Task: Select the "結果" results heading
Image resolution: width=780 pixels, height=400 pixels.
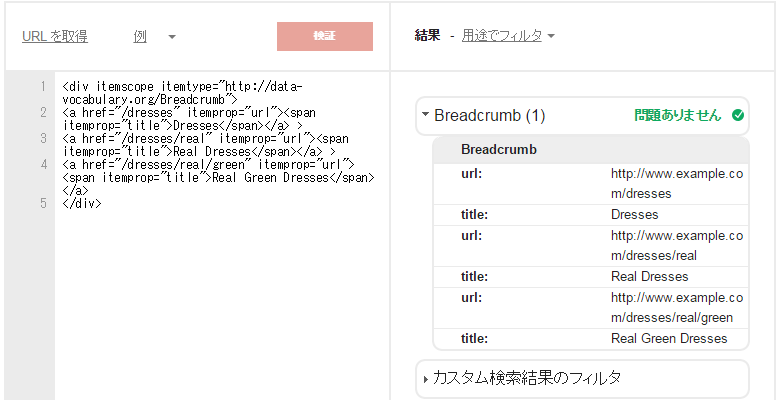Action: (x=428, y=36)
